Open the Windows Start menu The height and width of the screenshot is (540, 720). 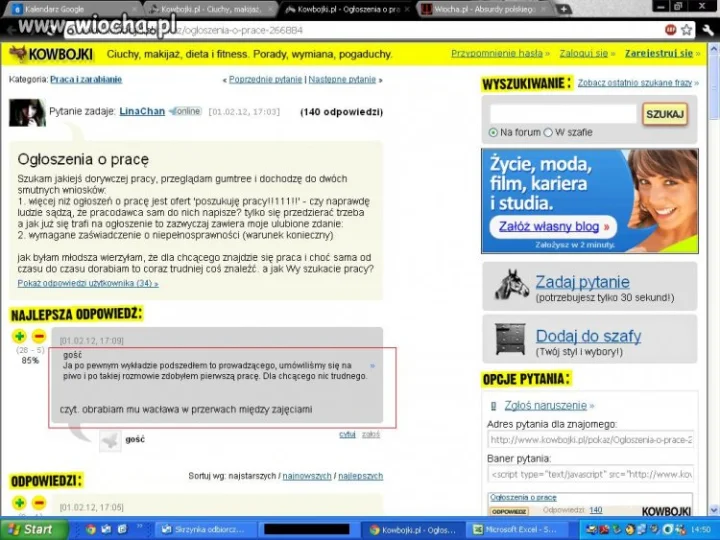pyautogui.click(x=34, y=529)
